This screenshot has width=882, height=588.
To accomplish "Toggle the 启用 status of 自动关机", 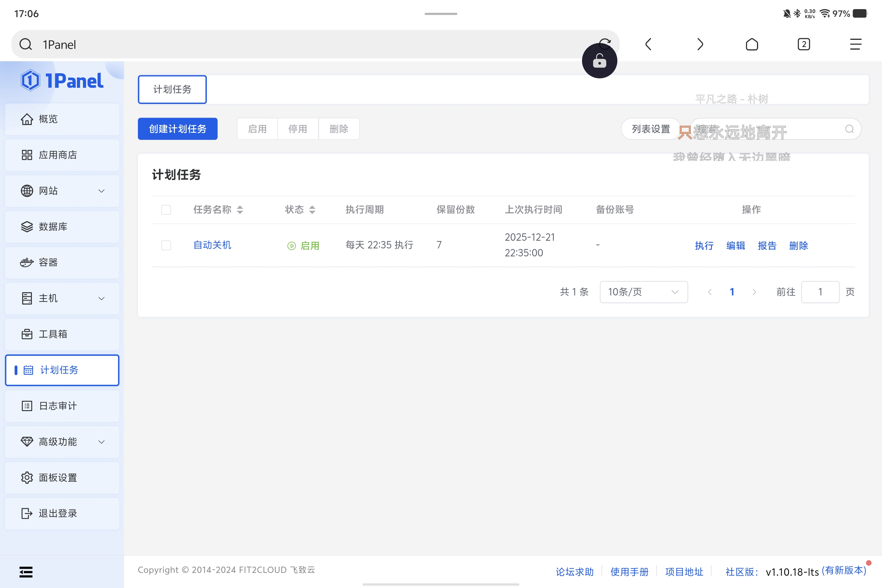I will [303, 246].
